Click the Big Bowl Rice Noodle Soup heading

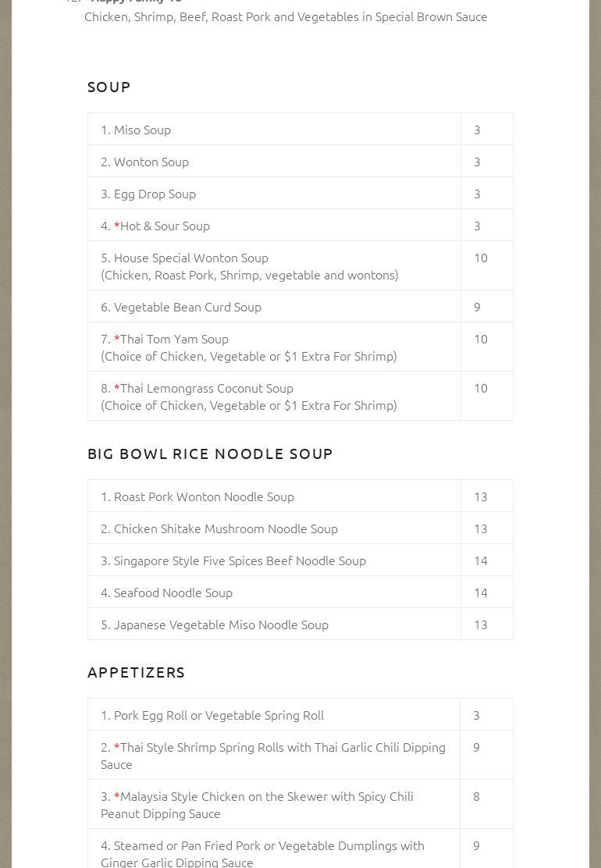tap(210, 454)
